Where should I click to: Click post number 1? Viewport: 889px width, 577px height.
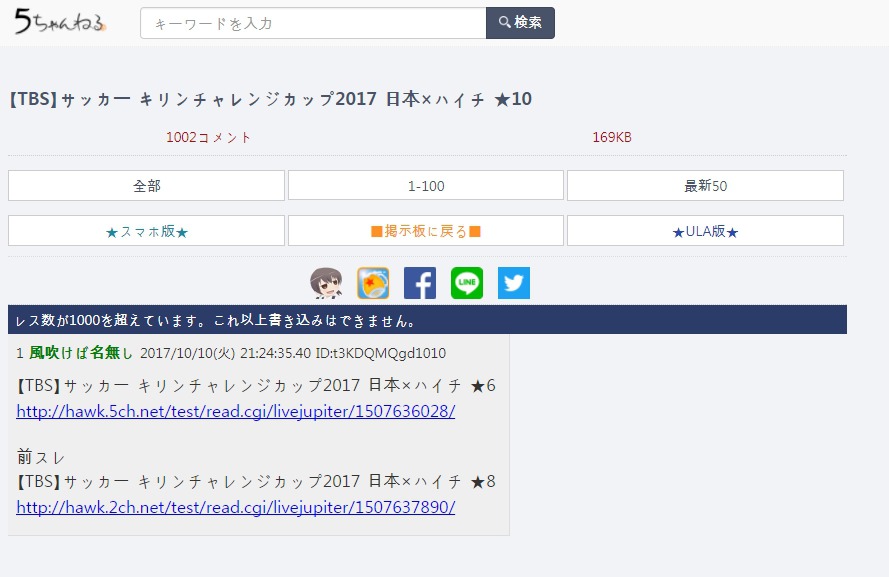20,353
